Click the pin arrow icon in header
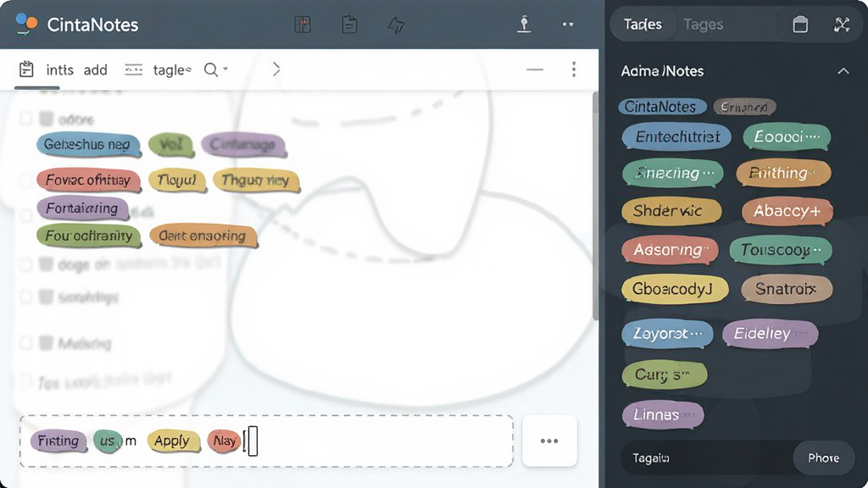The image size is (868, 488). click(396, 25)
